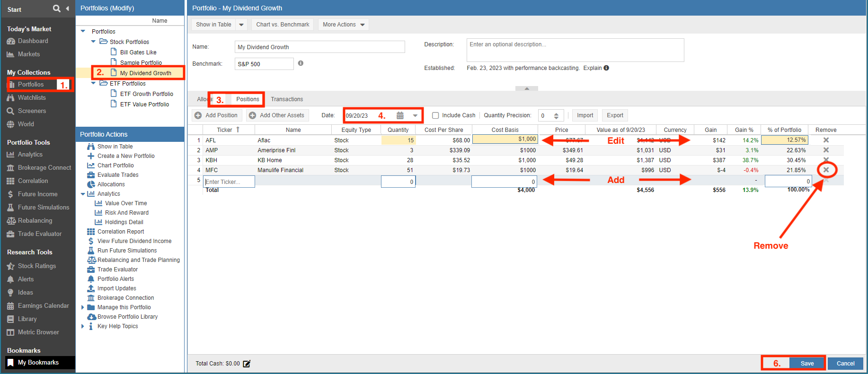The image size is (868, 374).
Task: Open the Markets section
Action: [28, 54]
